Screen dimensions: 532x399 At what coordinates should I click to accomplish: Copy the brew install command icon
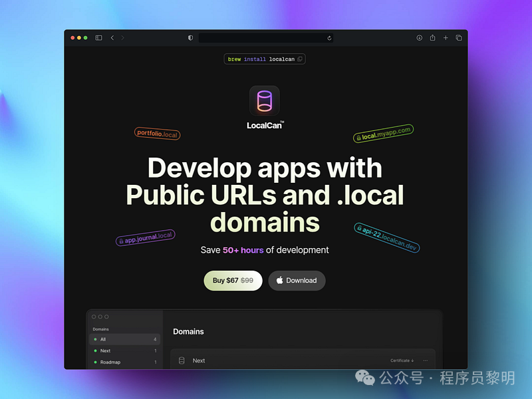point(300,59)
